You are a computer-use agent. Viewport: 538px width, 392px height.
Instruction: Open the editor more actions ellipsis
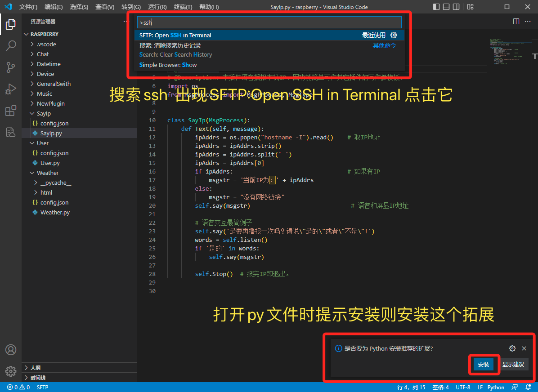click(x=528, y=21)
